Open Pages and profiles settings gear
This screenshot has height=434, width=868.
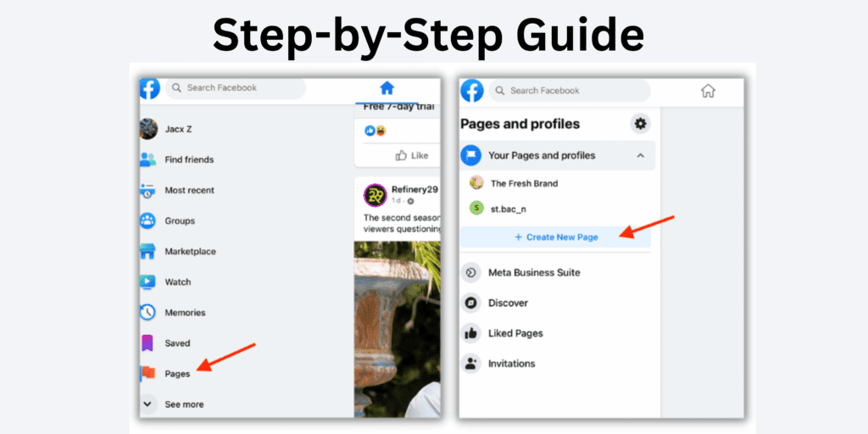[641, 124]
